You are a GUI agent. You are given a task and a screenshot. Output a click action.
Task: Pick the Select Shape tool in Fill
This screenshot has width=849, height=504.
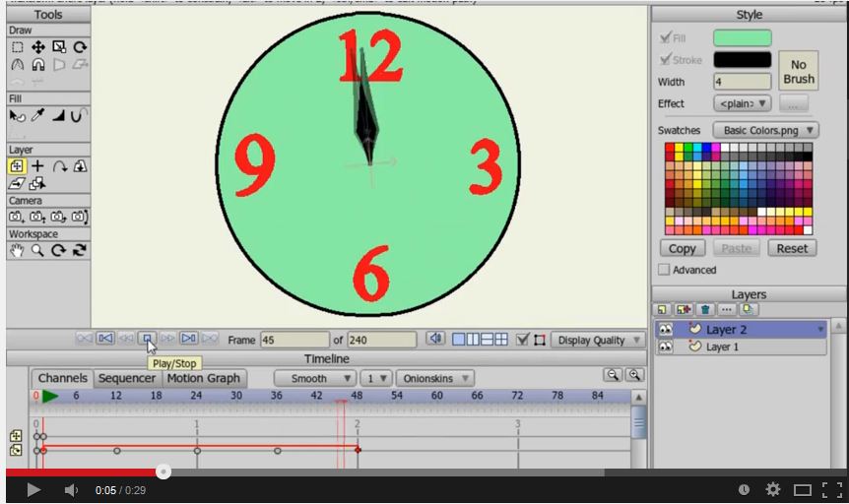click(18, 115)
